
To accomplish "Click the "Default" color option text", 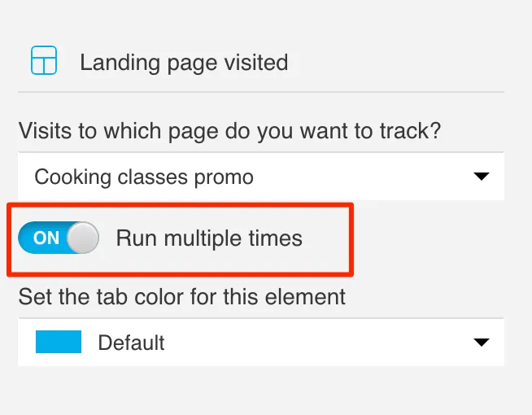I will (131, 343).
